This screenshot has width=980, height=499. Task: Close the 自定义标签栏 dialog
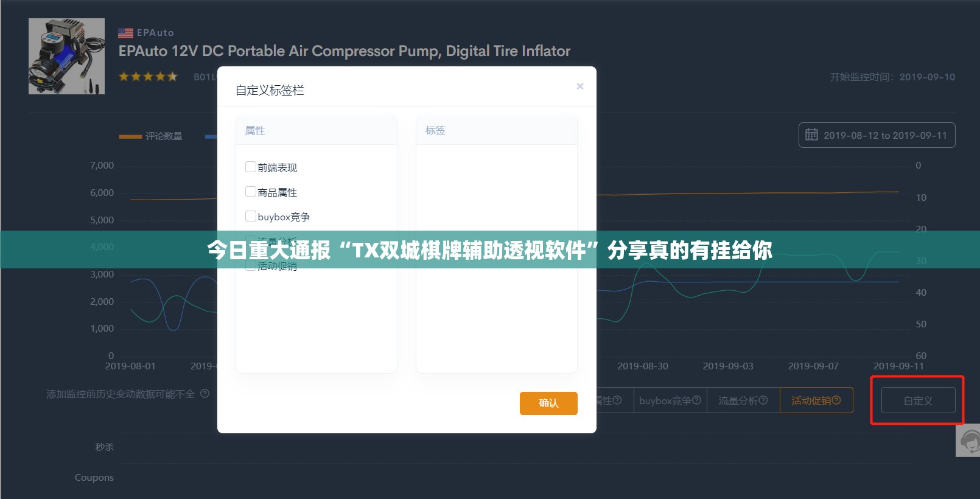[580, 86]
